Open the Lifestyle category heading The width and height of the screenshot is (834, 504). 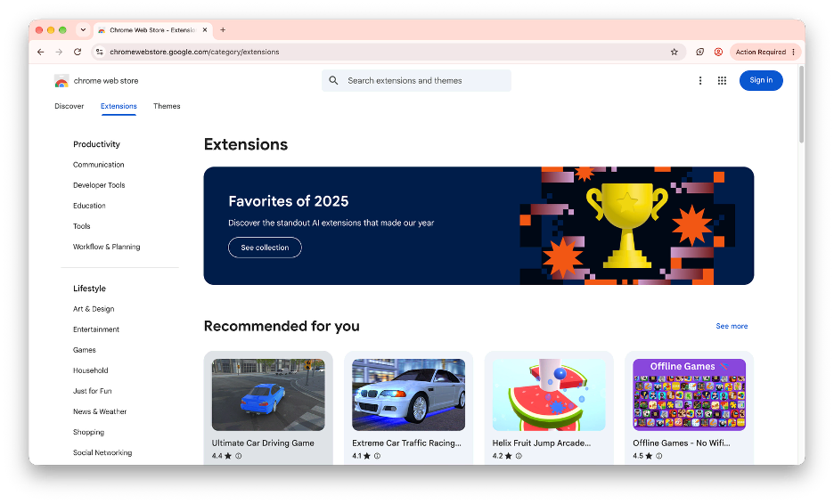(x=89, y=289)
